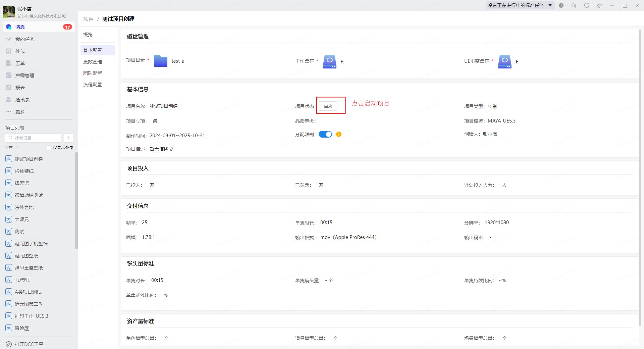Click 打开DCC工具 at sidebar bottom
The width and height of the screenshot is (644, 349).
29,344
